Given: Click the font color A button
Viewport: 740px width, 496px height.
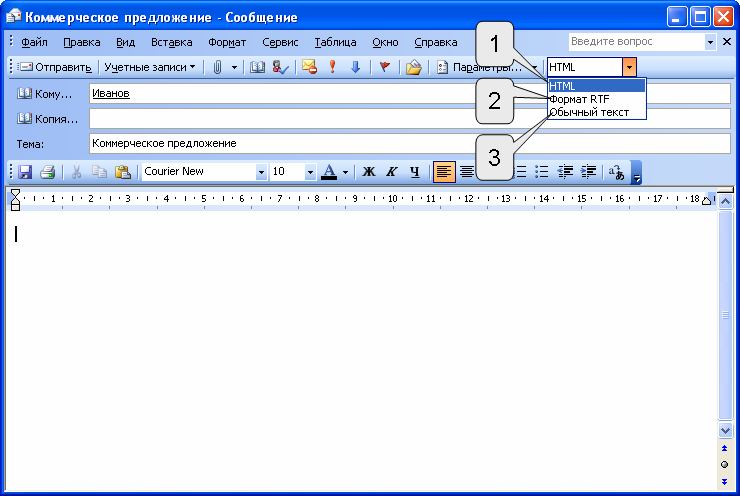Looking at the screenshot, I should [329, 172].
